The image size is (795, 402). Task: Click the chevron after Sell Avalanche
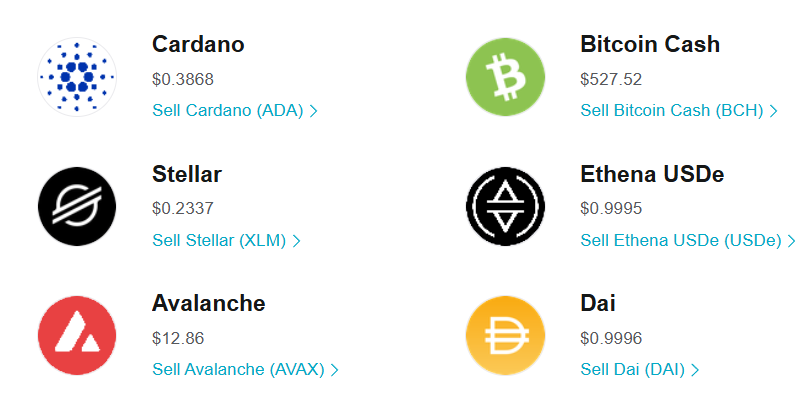pyautogui.click(x=335, y=370)
